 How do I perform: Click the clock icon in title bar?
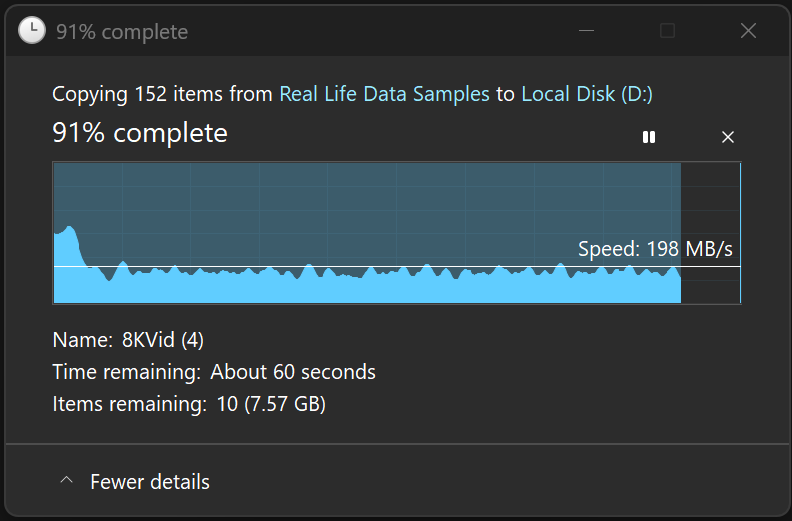pyautogui.click(x=32, y=31)
